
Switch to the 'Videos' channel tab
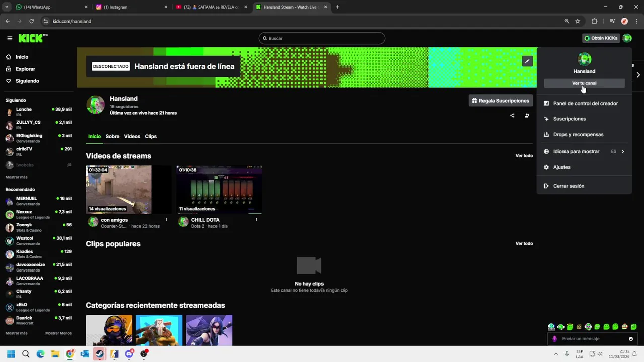132,136
